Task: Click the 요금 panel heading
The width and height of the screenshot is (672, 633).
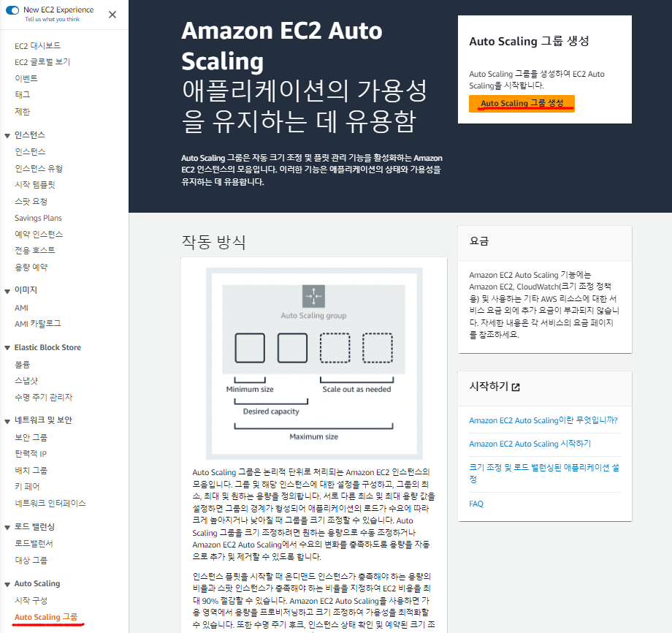Action: pyautogui.click(x=478, y=241)
